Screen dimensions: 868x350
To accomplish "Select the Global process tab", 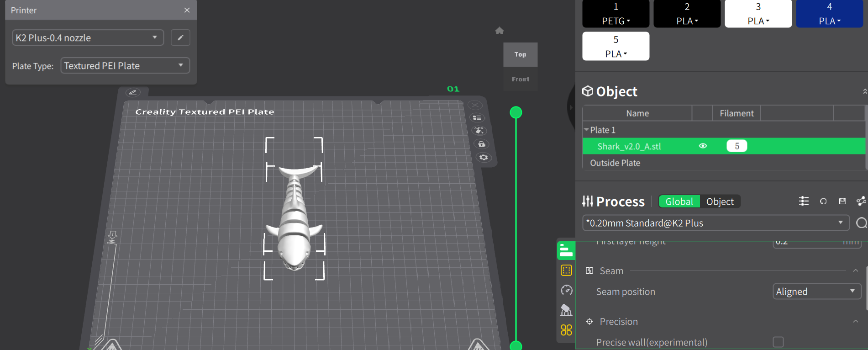I will (x=679, y=202).
